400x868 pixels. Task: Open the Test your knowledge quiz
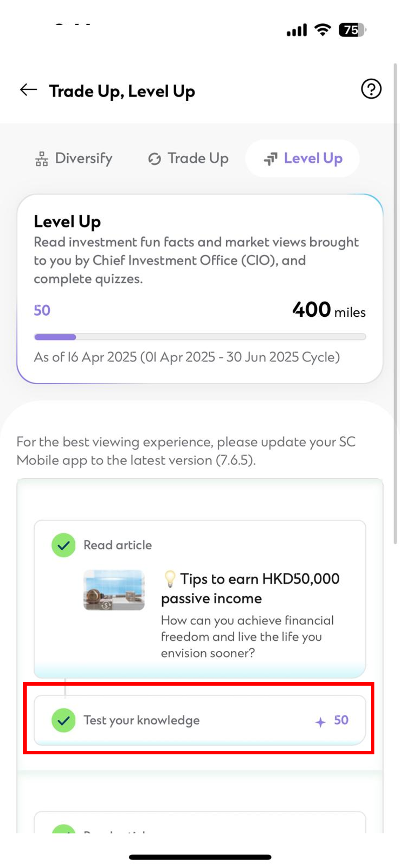click(199, 720)
